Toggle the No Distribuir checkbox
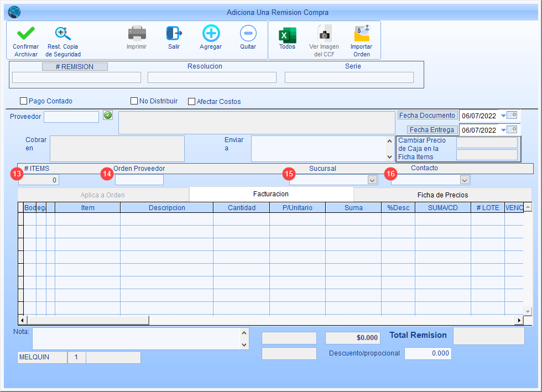This screenshot has width=542, height=392. click(134, 101)
